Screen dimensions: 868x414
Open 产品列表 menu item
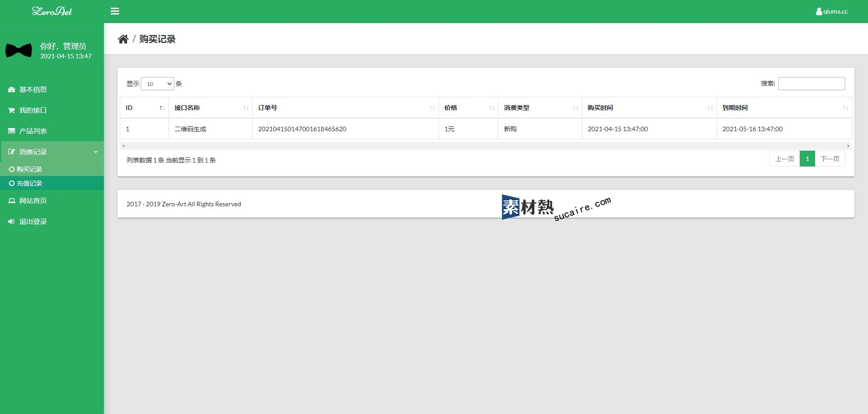[x=52, y=131]
